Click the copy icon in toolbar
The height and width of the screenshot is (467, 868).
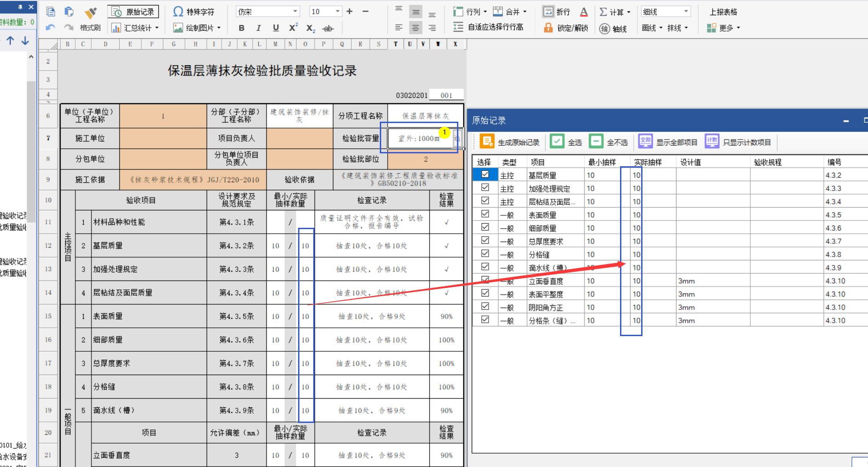point(51,12)
